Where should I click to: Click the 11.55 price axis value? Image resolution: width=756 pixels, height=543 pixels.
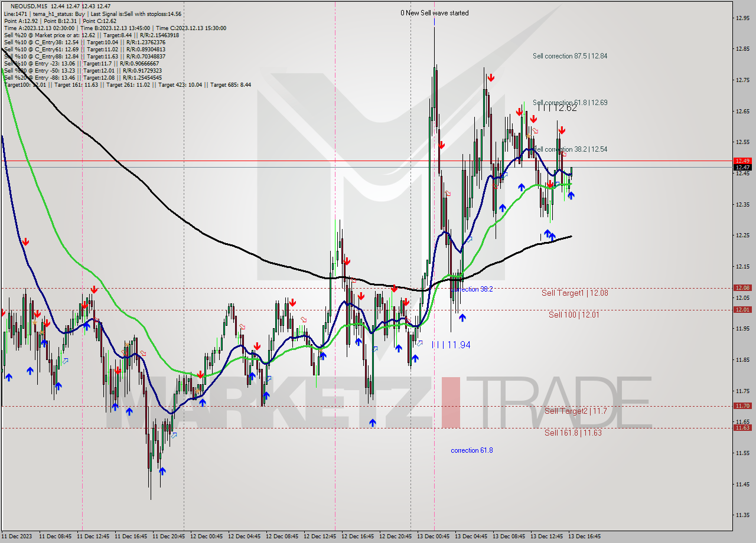742,453
